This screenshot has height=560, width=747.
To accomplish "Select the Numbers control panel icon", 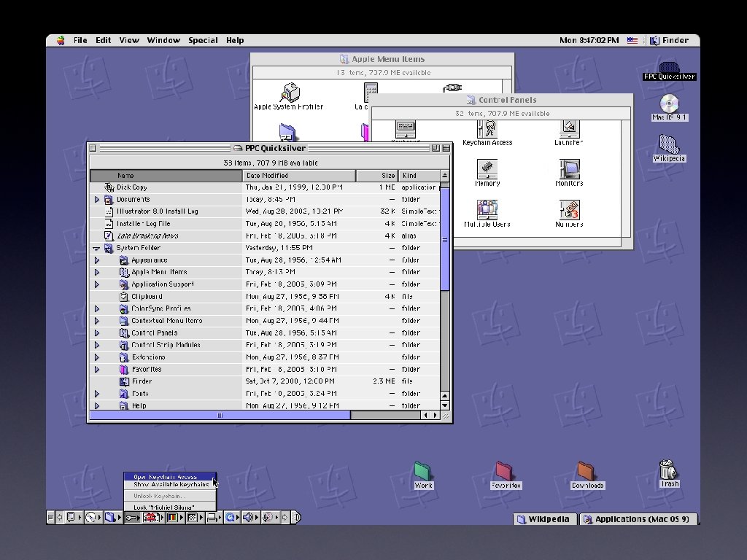I will pyautogui.click(x=569, y=210).
